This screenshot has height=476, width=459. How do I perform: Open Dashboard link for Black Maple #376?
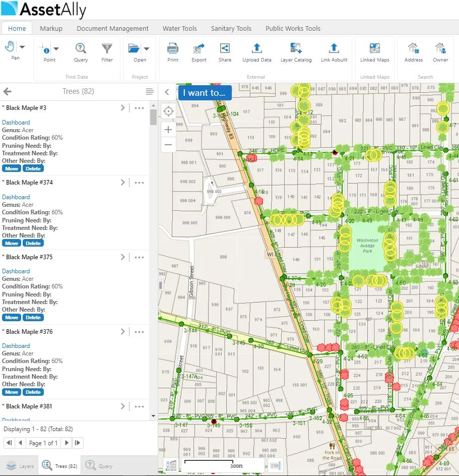(x=16, y=346)
